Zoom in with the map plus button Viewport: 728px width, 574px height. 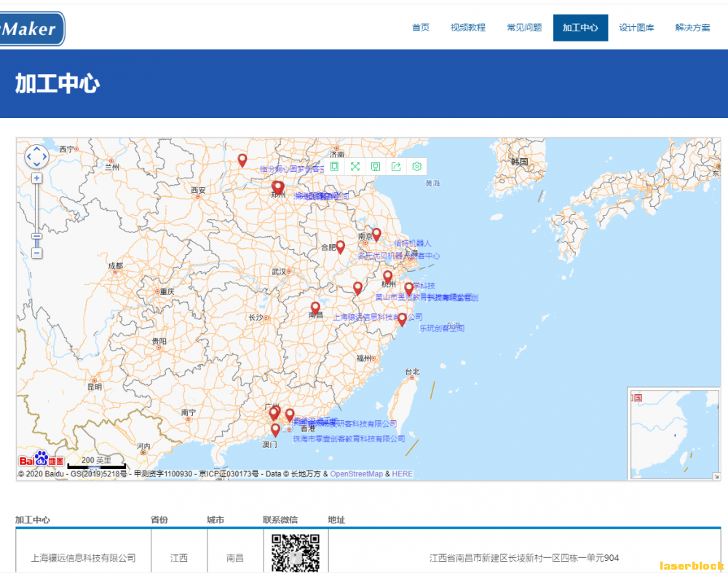(x=36, y=178)
